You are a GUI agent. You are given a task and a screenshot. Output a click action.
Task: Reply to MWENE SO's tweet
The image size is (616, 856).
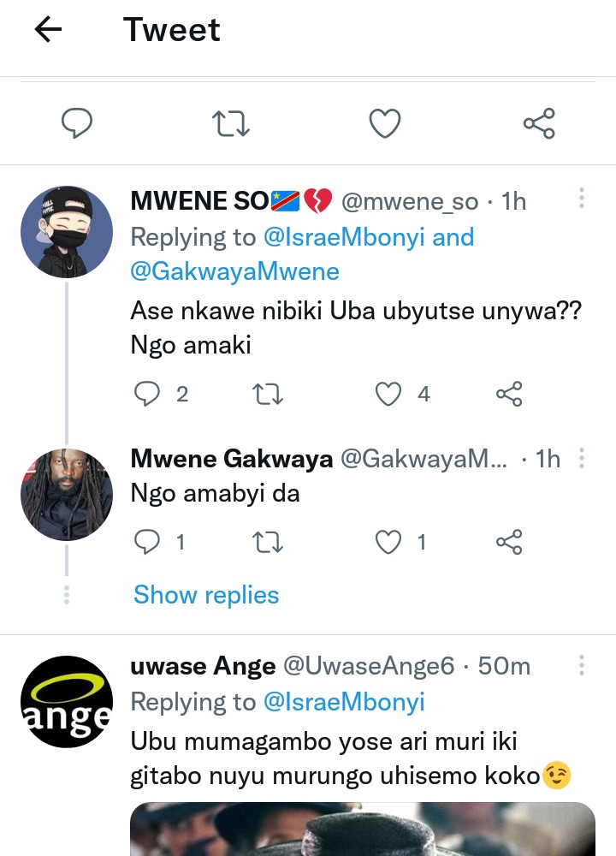click(149, 394)
